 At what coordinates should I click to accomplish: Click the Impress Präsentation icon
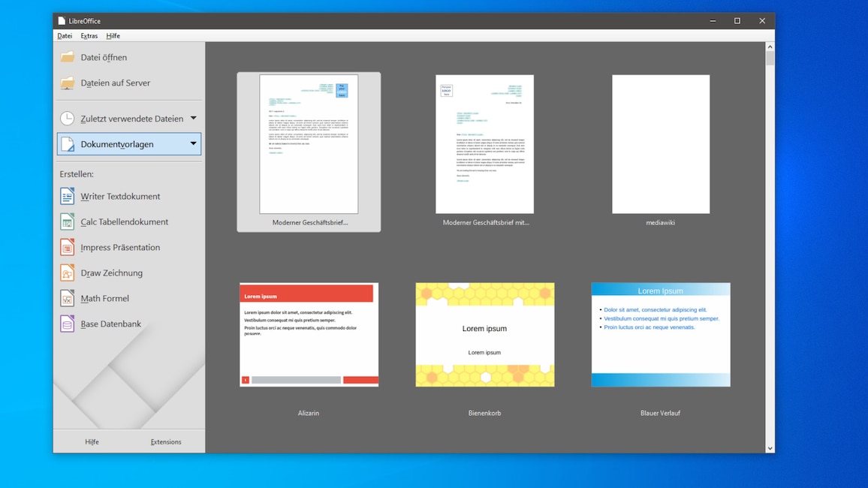(67, 247)
